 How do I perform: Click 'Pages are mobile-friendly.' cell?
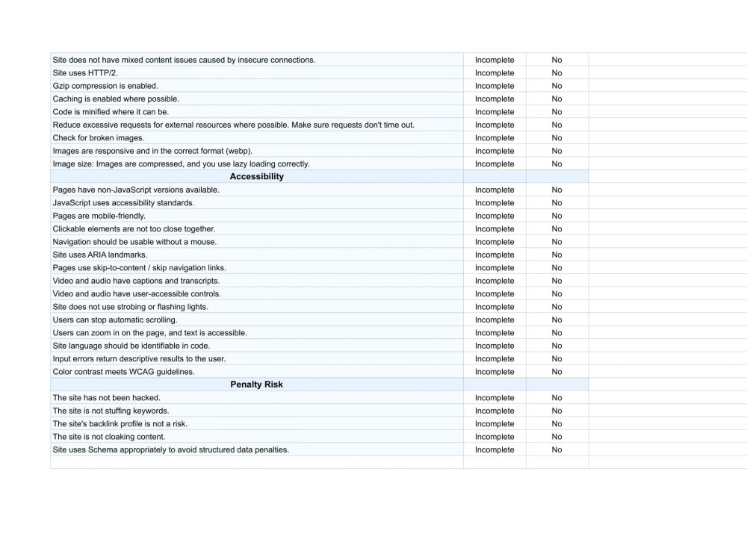pos(257,216)
